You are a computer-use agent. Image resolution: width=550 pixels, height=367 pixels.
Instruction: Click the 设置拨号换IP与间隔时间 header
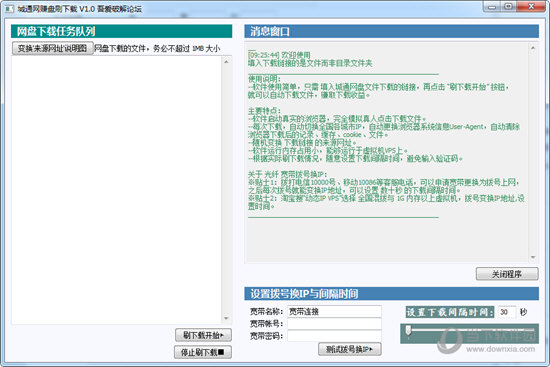click(x=391, y=294)
